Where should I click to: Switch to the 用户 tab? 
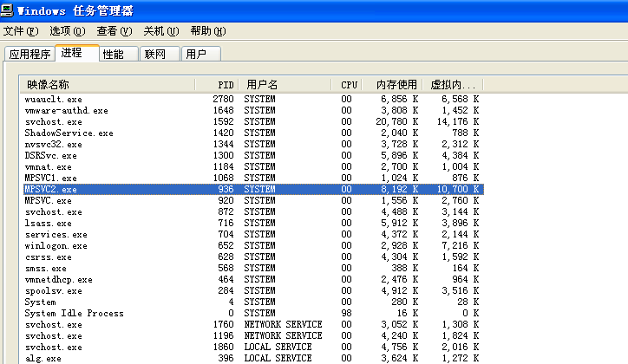point(197,55)
